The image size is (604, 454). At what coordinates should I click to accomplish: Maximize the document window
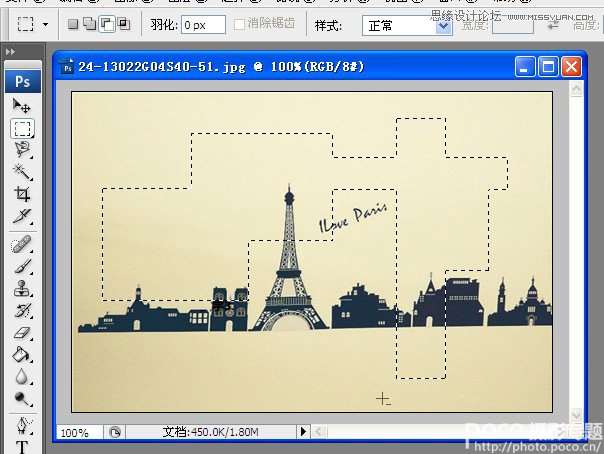pyautogui.click(x=548, y=67)
